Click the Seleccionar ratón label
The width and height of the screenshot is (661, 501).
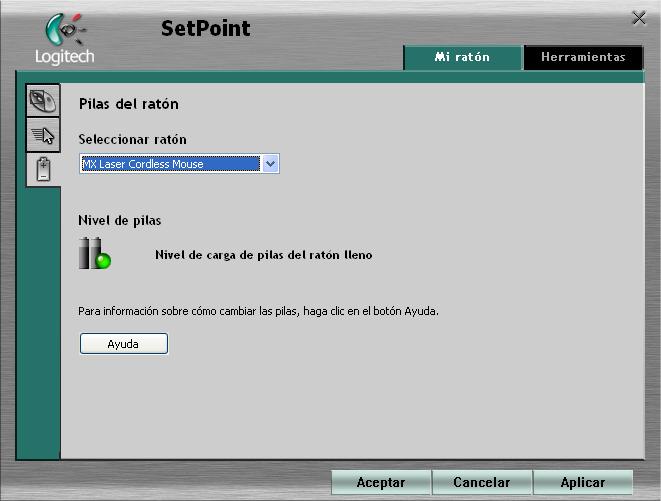[132, 139]
